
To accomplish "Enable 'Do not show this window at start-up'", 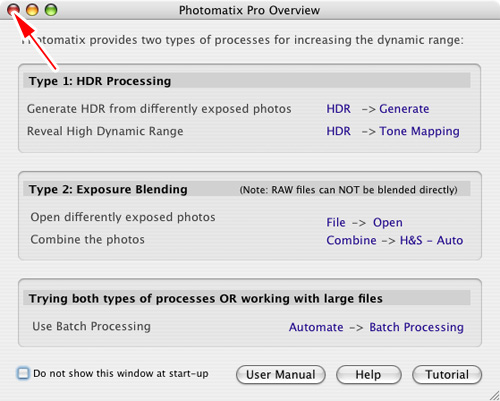I will pos(23,373).
